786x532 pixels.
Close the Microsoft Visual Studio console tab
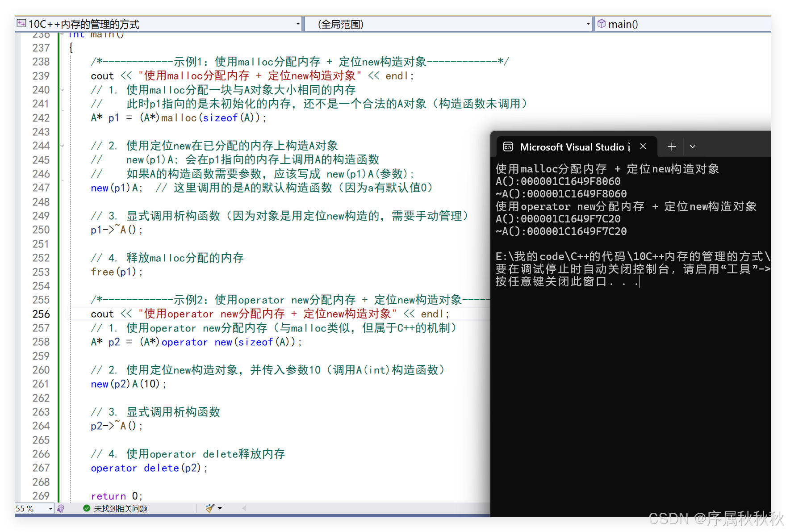[643, 147]
